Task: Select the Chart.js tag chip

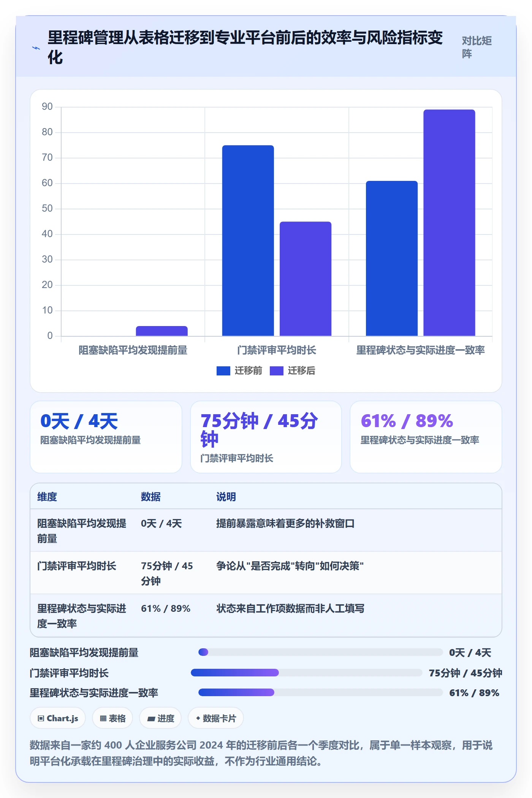Action: click(58, 718)
